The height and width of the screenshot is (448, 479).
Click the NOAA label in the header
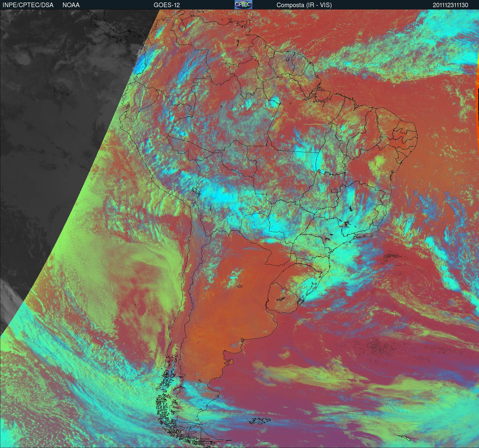tap(71, 5)
